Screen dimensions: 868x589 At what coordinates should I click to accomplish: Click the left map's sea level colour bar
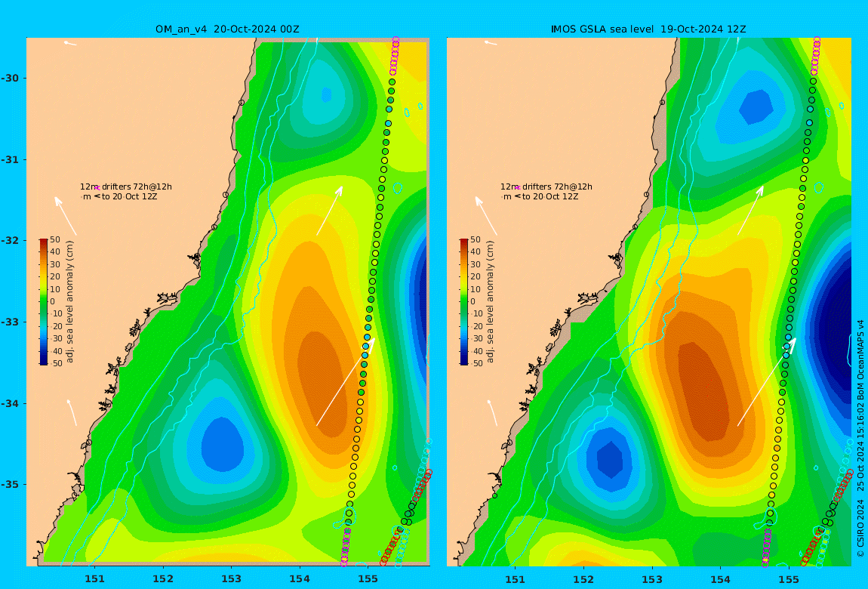pyautogui.click(x=44, y=302)
